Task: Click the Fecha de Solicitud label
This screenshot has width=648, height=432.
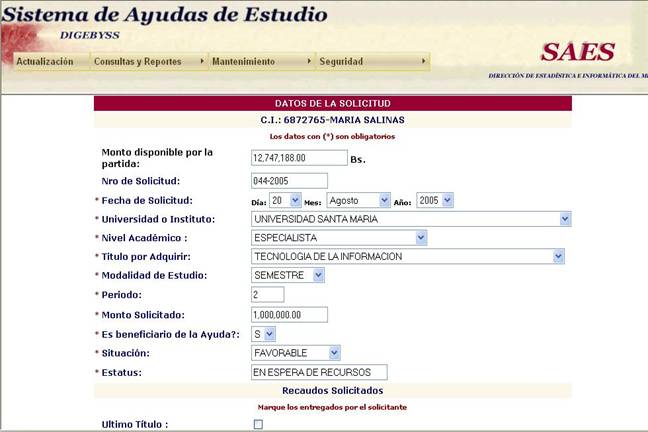Action: click(147, 200)
